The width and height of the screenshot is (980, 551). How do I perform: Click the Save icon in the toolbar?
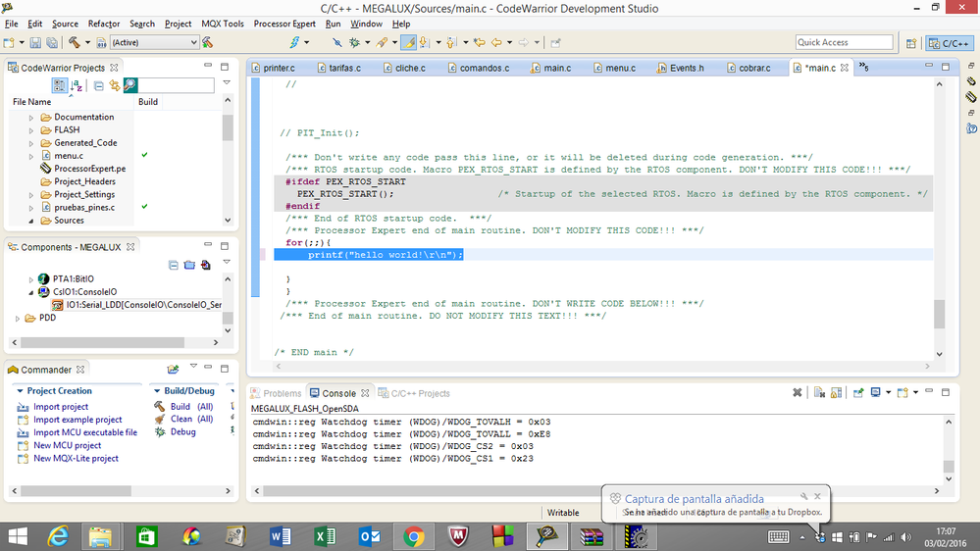tap(35, 42)
